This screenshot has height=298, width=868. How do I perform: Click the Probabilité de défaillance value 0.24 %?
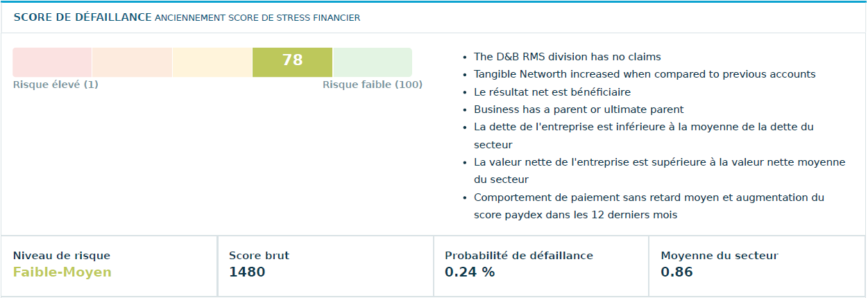click(x=470, y=272)
